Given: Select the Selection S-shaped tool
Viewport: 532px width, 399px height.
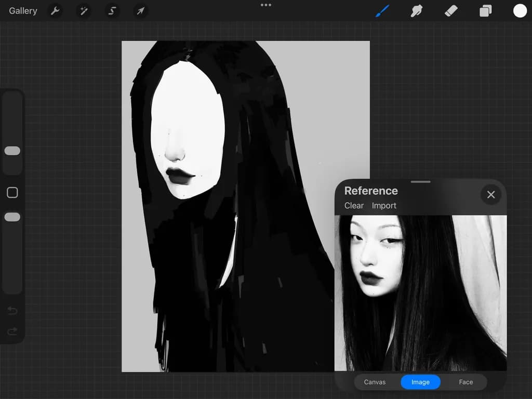Looking at the screenshot, I should [112, 11].
